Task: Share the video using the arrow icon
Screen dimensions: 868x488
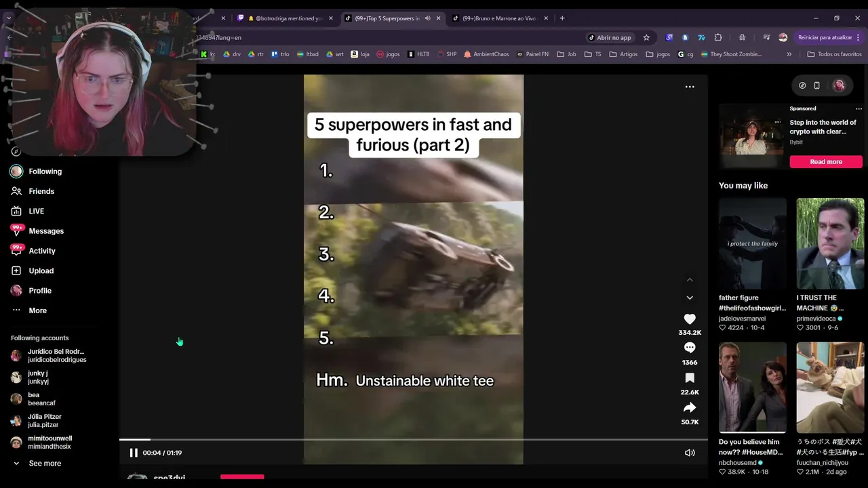Action: point(690,407)
